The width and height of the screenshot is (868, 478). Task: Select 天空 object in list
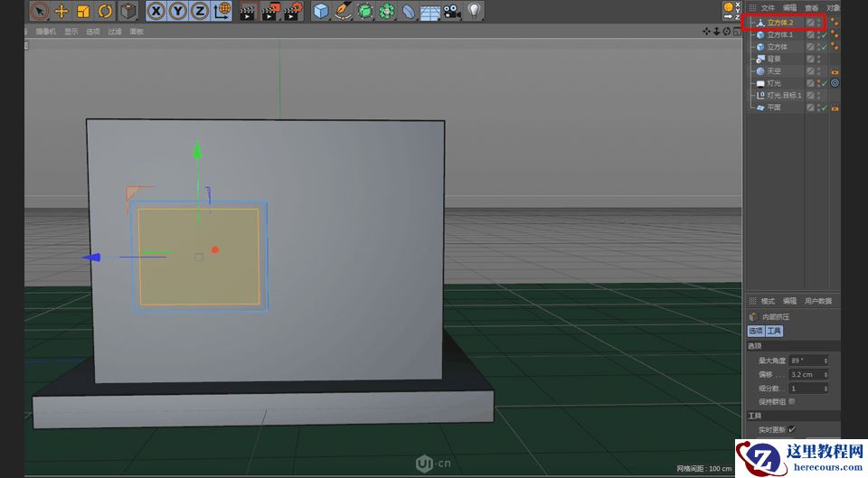click(x=774, y=71)
